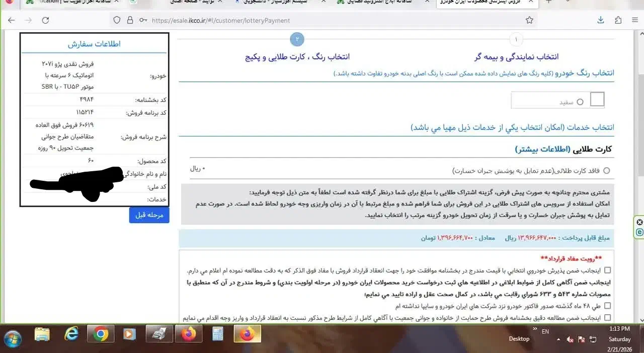
Task: Open the browser menu hamburger icon
Action: 635,20
